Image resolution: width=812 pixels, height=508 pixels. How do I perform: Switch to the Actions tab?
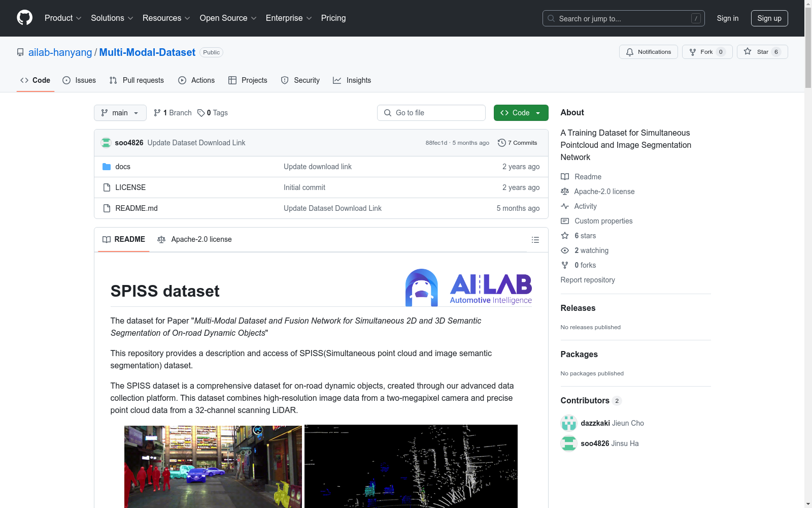tap(196, 80)
